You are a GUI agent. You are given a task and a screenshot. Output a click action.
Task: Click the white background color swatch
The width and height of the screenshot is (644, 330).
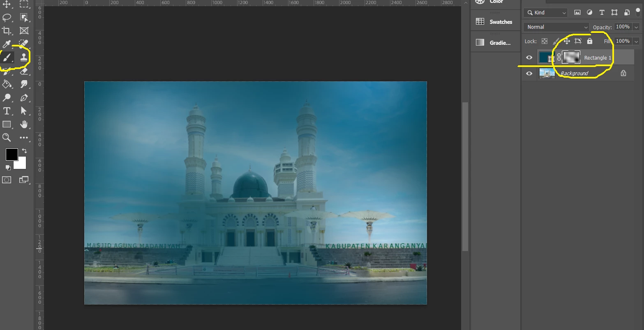pos(21,164)
